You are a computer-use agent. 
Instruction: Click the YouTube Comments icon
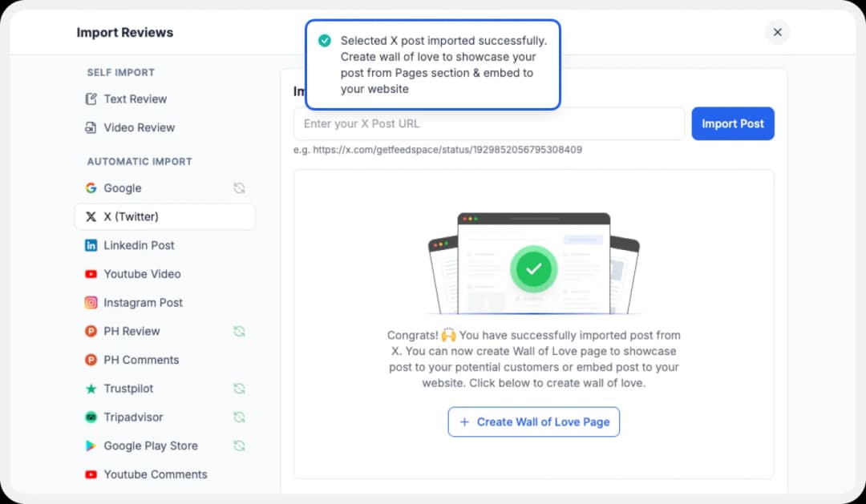(x=91, y=474)
